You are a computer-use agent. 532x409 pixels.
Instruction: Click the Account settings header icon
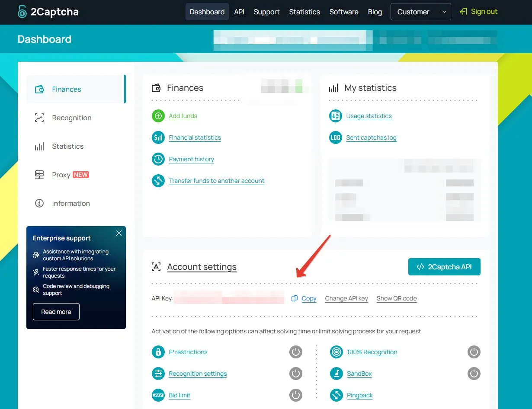pos(156,267)
